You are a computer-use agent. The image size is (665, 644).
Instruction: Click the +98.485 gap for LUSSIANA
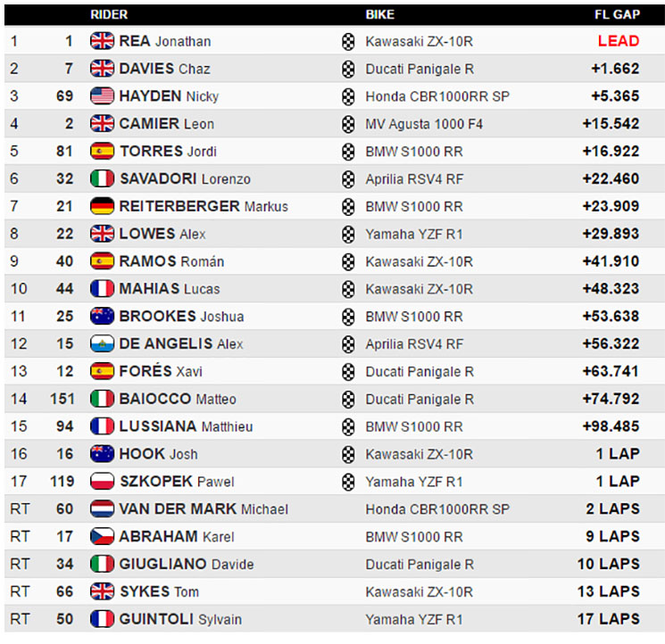pos(611,426)
